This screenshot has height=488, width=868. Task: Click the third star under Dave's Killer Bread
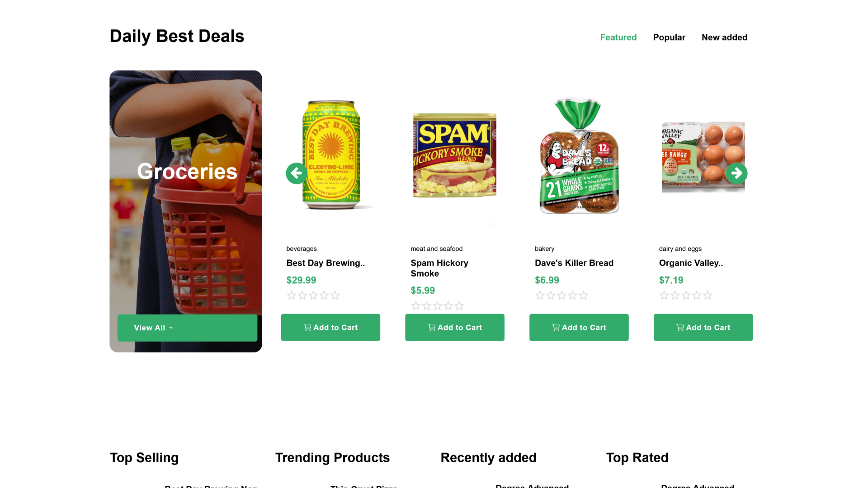(561, 296)
